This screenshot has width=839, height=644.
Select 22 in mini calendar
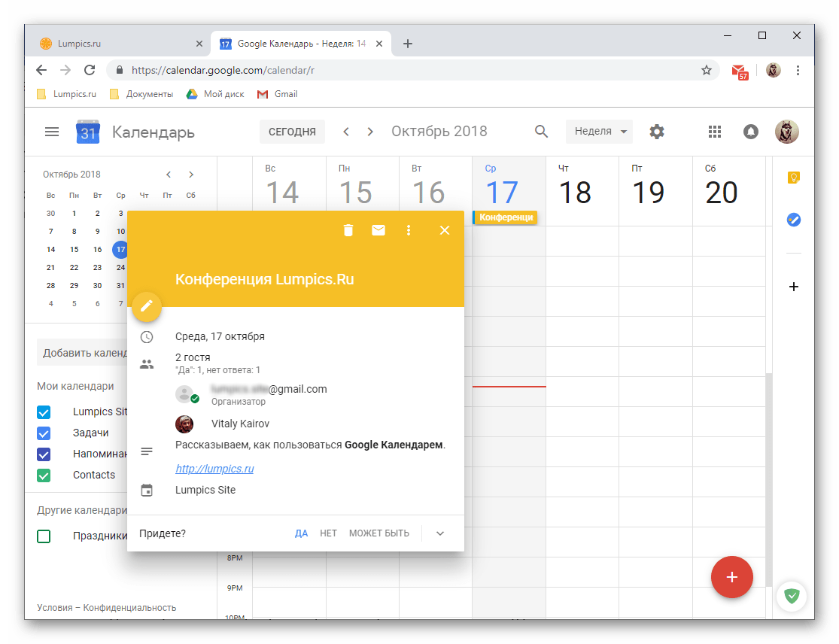click(x=74, y=267)
